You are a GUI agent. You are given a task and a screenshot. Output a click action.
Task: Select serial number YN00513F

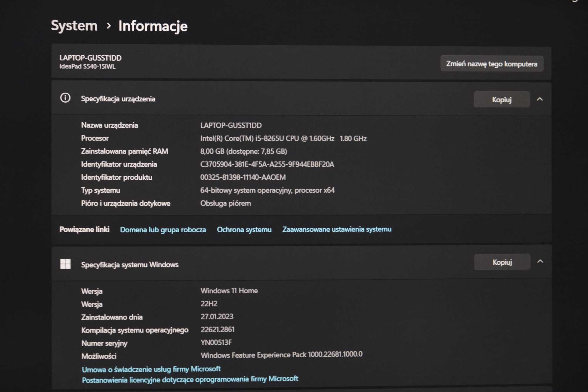tap(216, 343)
